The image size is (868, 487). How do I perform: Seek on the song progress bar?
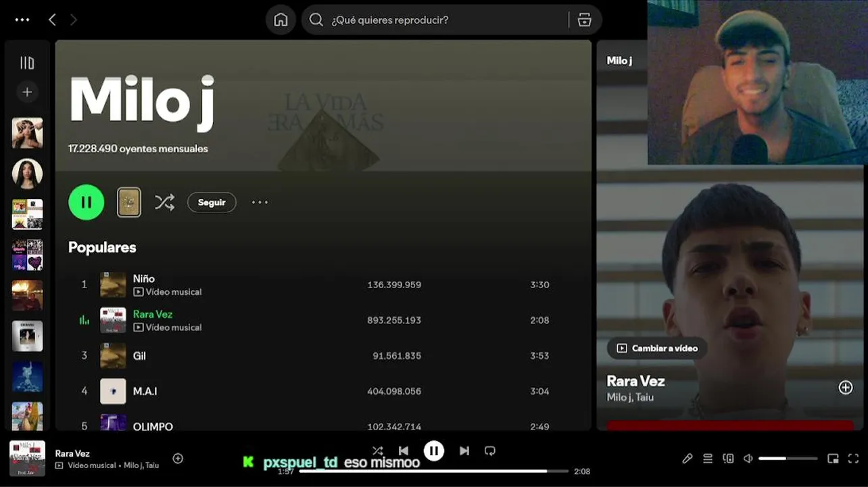[x=434, y=471]
